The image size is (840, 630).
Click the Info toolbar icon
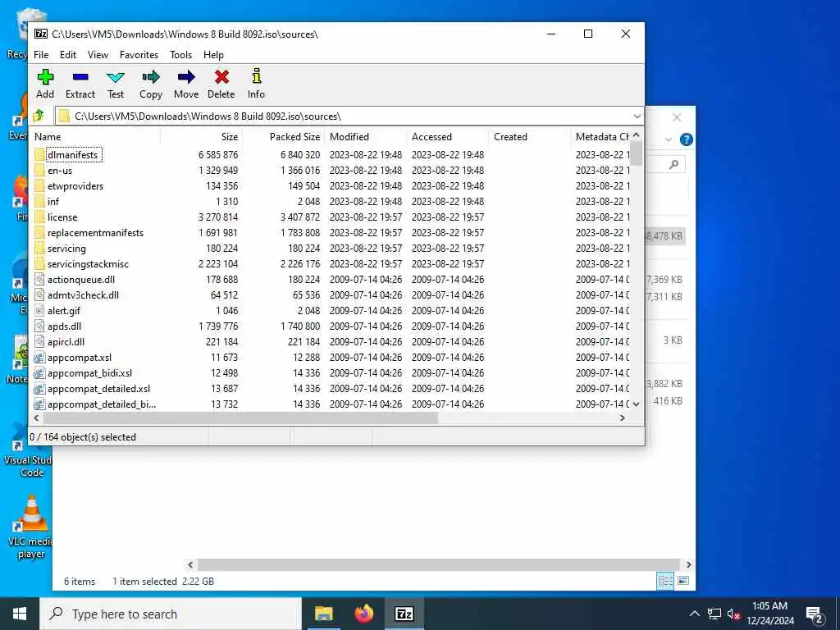[257, 76]
